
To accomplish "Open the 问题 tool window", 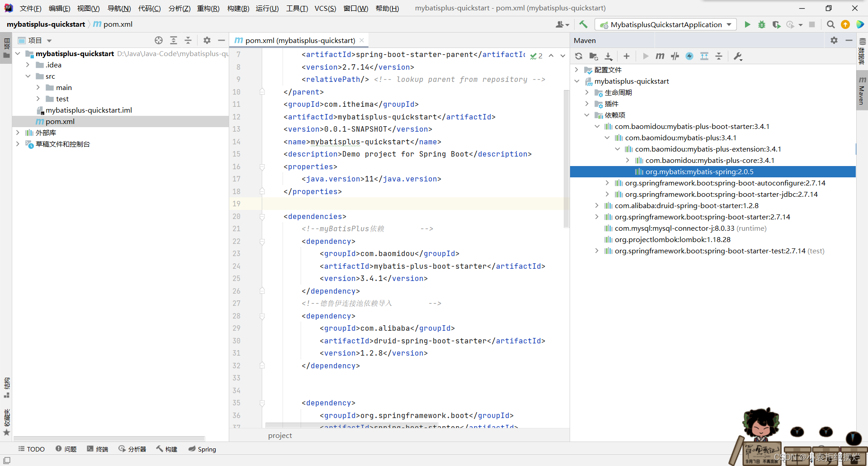I will [66, 449].
